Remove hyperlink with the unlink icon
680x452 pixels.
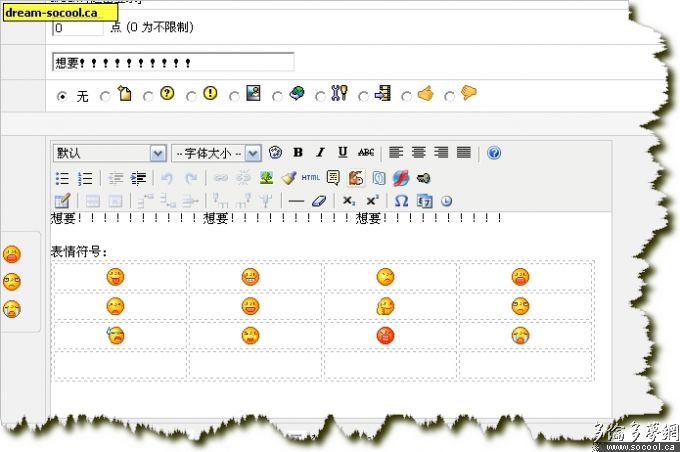pyautogui.click(x=244, y=178)
